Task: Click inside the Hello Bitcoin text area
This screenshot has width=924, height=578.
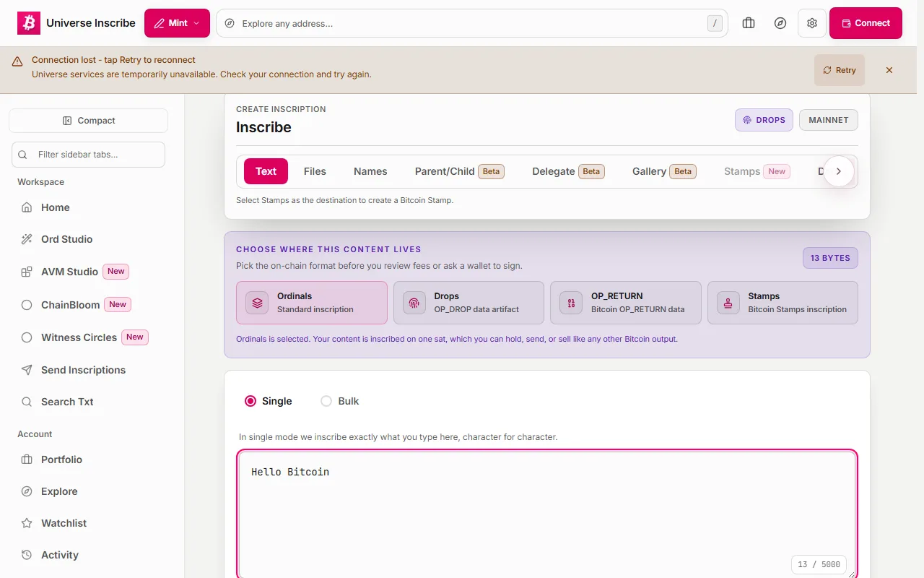Action: point(547,514)
